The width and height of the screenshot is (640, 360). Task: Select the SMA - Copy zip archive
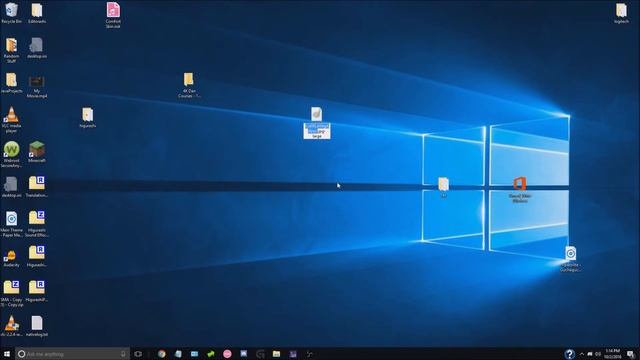coord(11,293)
